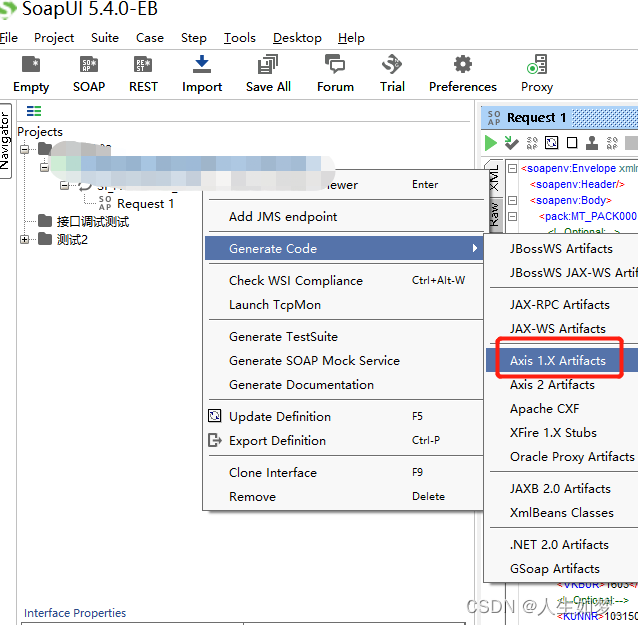Image resolution: width=638 pixels, height=625 pixels.
Task: Click the Navigator side tab
Action: tap(5, 141)
